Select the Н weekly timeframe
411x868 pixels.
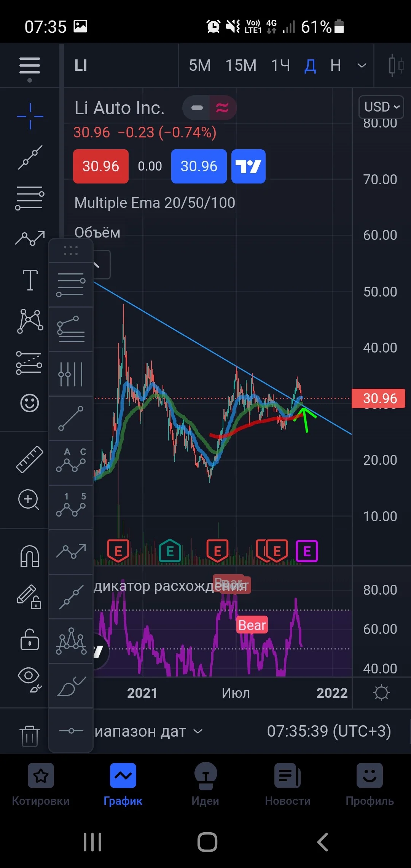tap(335, 65)
